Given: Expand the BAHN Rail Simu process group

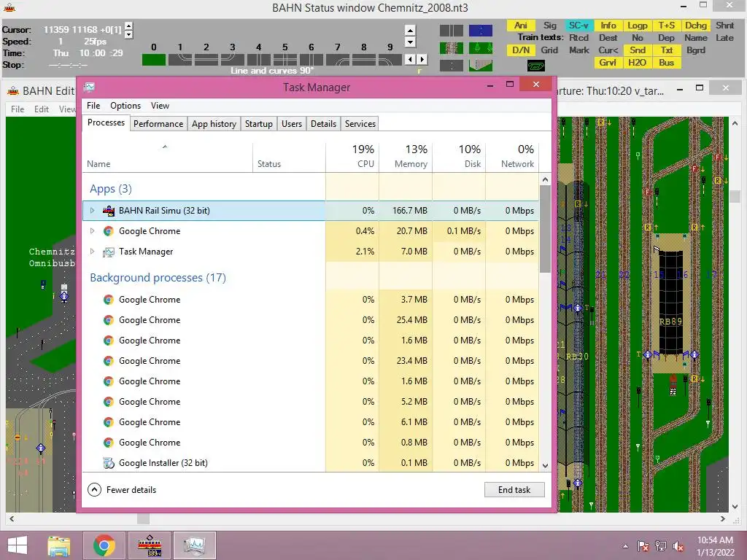Looking at the screenshot, I should tap(93, 211).
